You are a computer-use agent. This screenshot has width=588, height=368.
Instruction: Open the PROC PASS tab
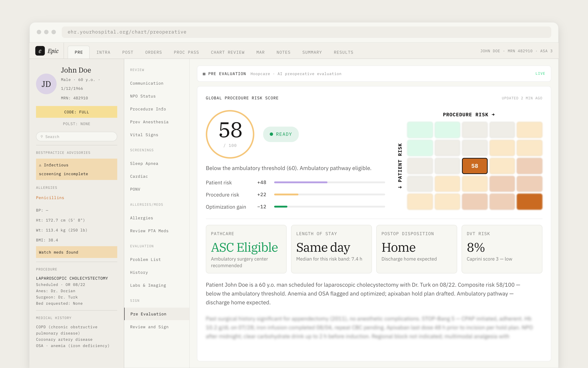point(186,52)
